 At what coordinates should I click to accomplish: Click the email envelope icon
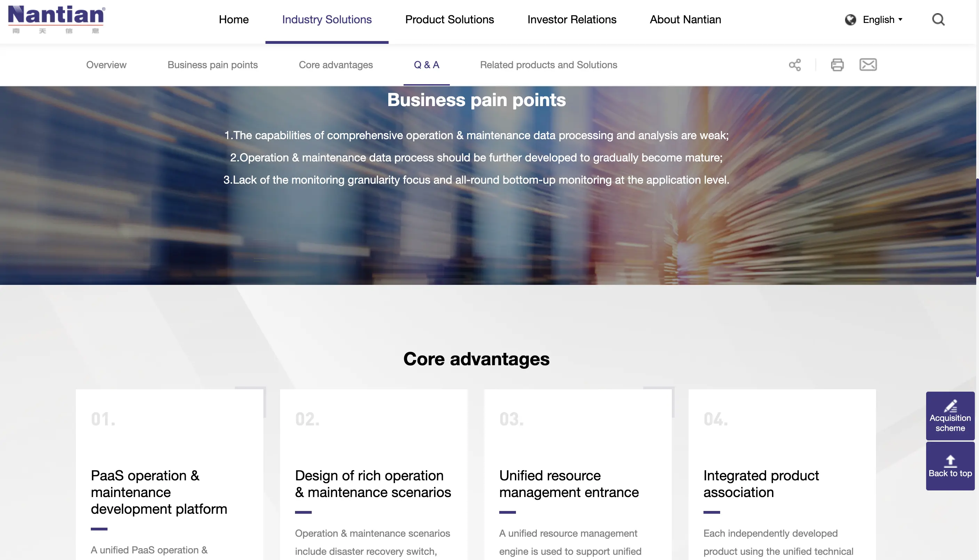[868, 65]
